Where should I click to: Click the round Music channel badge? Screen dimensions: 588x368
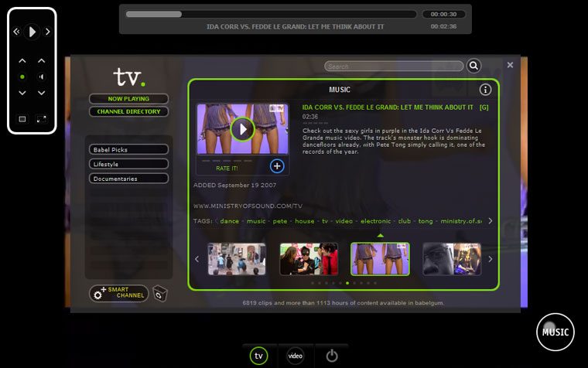(x=556, y=332)
